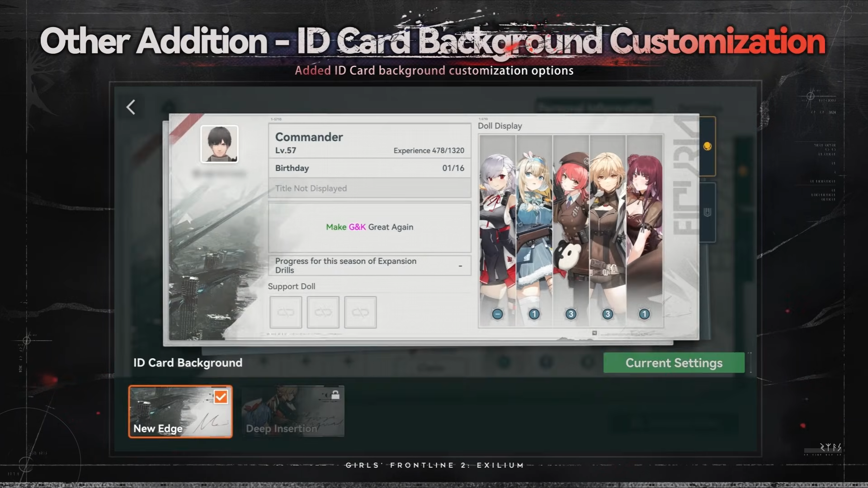Tap the number 1 badge under the second doll
Viewport: 868px width, 488px height.
tap(534, 314)
